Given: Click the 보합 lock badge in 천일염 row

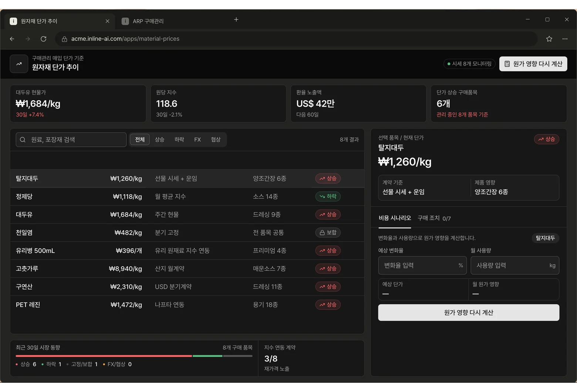Looking at the screenshot, I should [328, 233].
